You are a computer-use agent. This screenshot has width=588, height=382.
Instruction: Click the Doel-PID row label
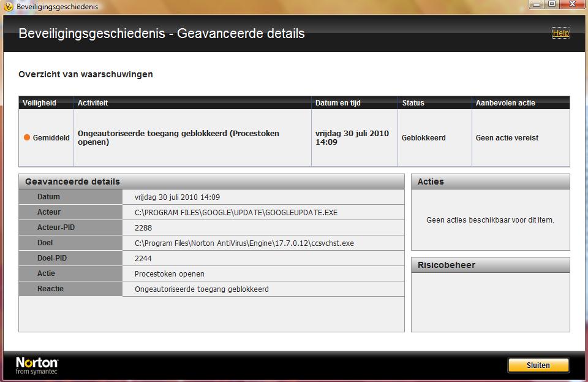point(70,258)
